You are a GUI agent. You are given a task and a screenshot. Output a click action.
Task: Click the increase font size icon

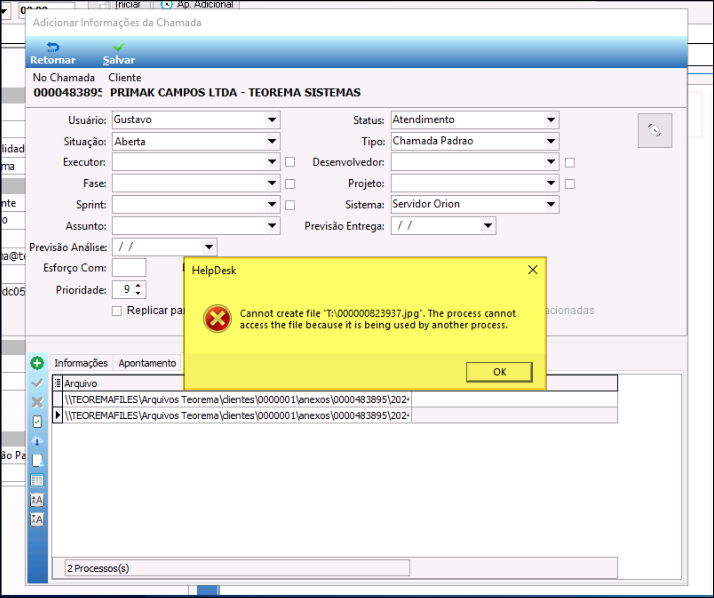click(37, 500)
